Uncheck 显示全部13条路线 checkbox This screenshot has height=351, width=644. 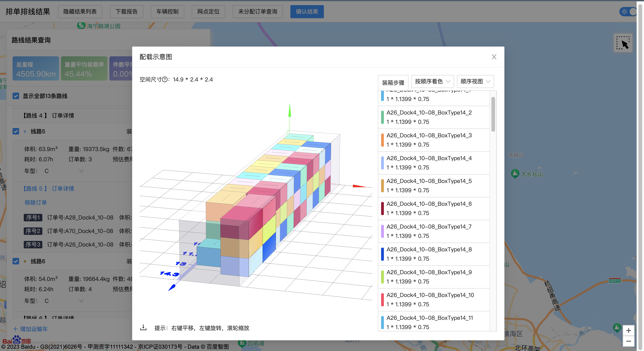(16, 96)
